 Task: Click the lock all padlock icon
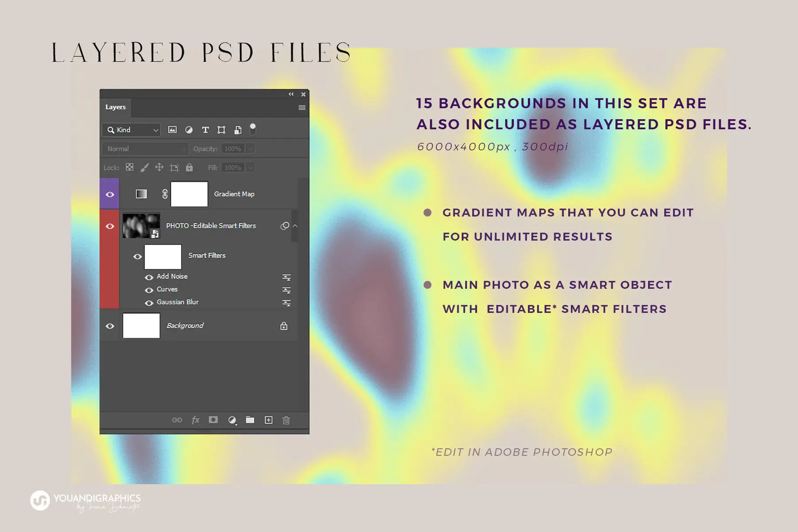(188, 167)
